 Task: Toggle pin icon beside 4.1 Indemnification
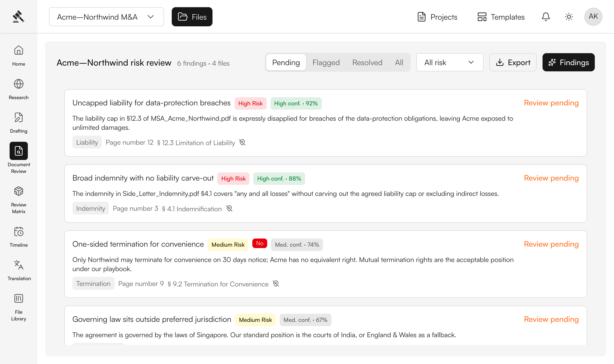(229, 209)
